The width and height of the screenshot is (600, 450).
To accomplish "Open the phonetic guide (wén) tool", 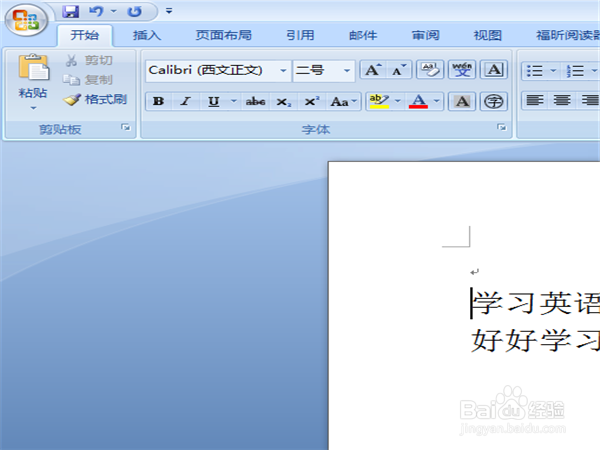I will (x=462, y=70).
